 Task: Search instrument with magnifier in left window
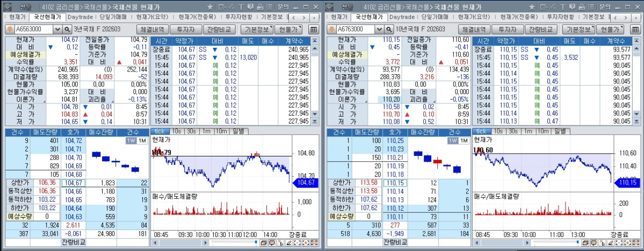pos(67,30)
